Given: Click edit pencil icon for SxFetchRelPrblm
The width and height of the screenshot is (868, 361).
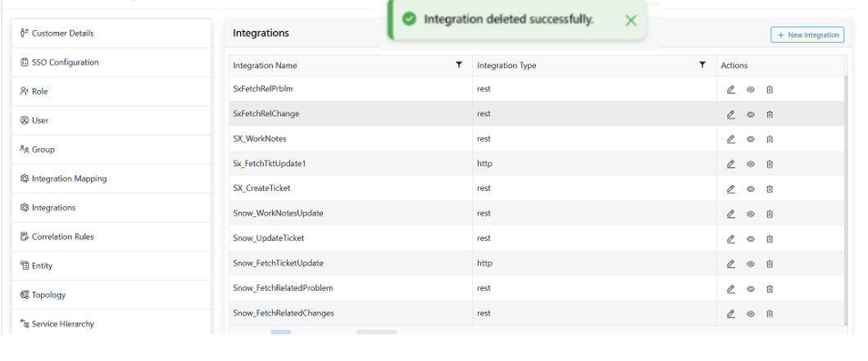Looking at the screenshot, I should click(730, 89).
